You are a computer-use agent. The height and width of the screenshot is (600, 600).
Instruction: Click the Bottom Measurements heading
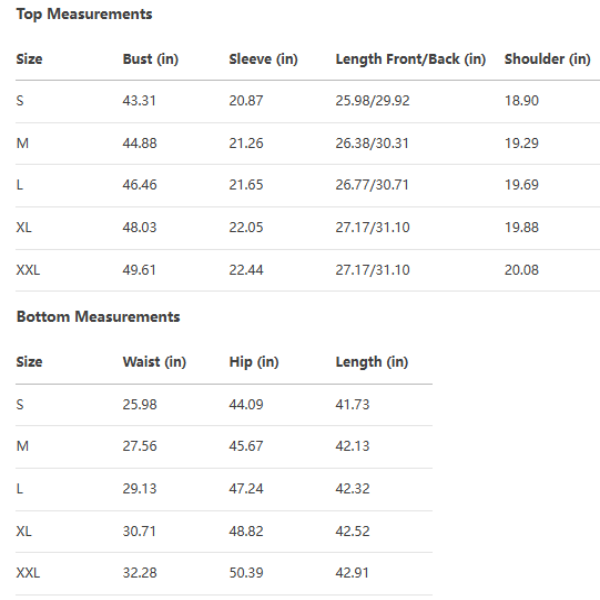coord(98,317)
